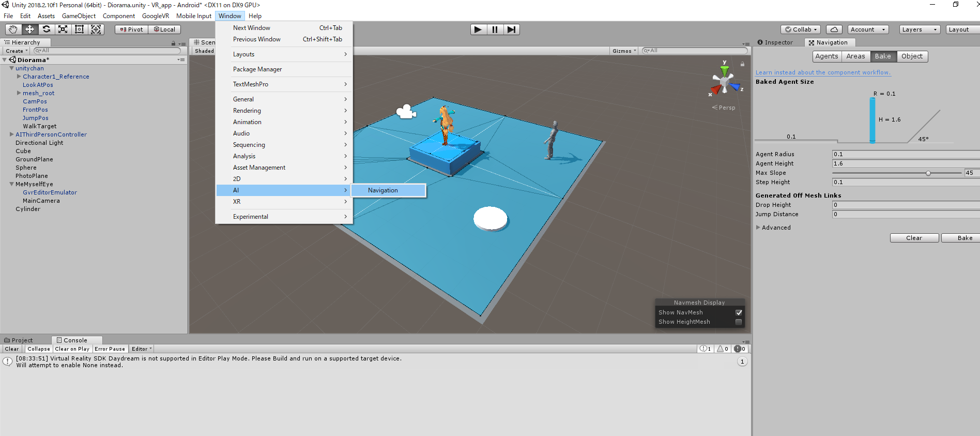This screenshot has height=436, width=980.
Task: Open component workflow link
Action: (x=823, y=72)
